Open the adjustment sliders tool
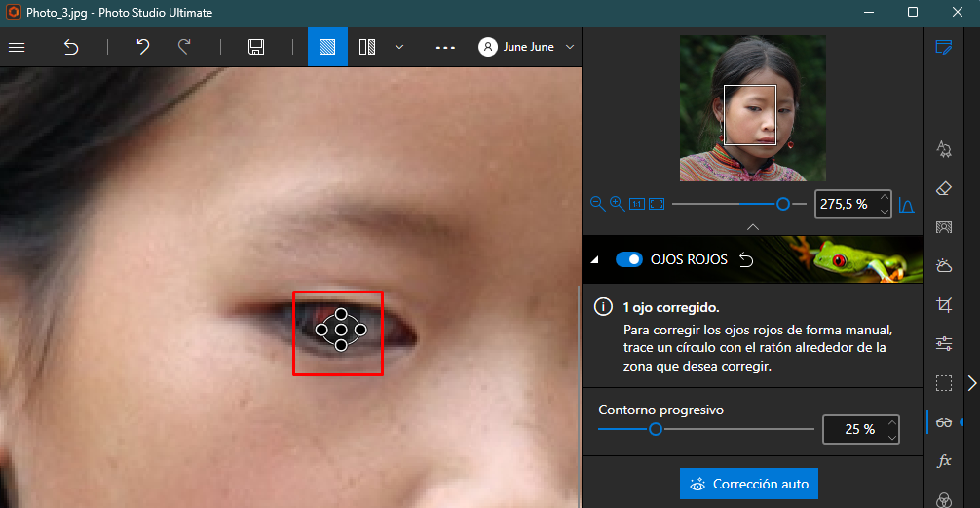Screen dimensions: 980x508 click(x=944, y=343)
